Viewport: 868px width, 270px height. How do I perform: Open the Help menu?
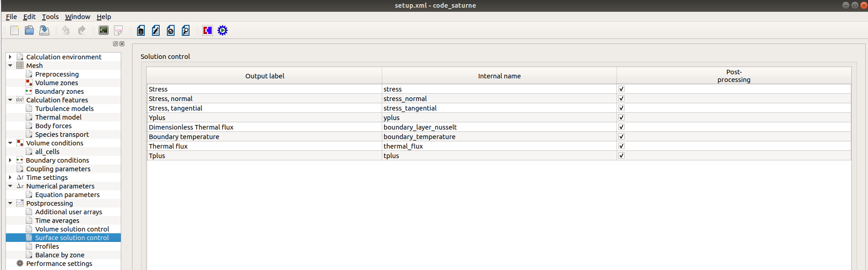point(104,17)
